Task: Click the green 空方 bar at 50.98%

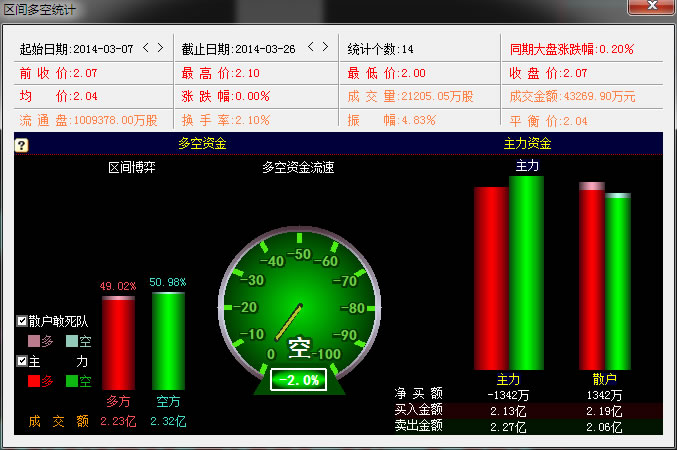Action: (x=168, y=340)
